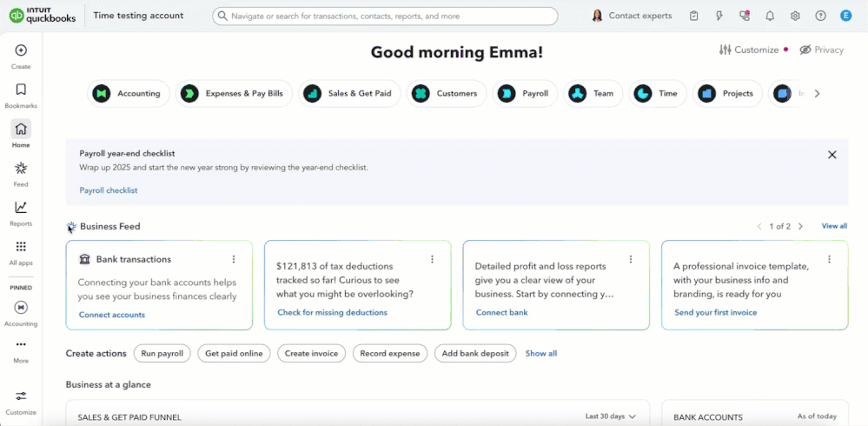Click the Add bank deposit button

coord(475,354)
